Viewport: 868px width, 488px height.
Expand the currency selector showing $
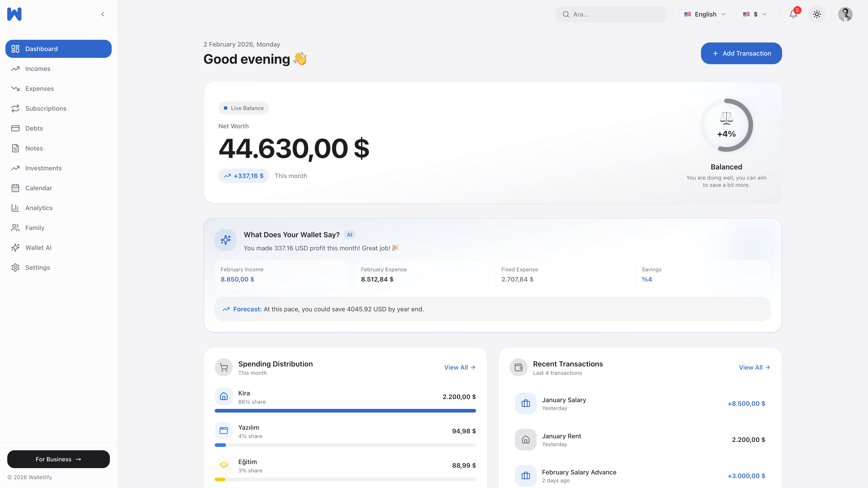(755, 14)
